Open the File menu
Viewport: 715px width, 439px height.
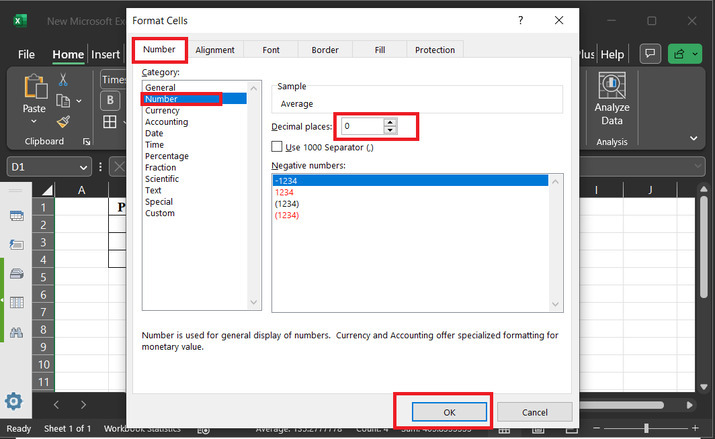tap(26, 54)
